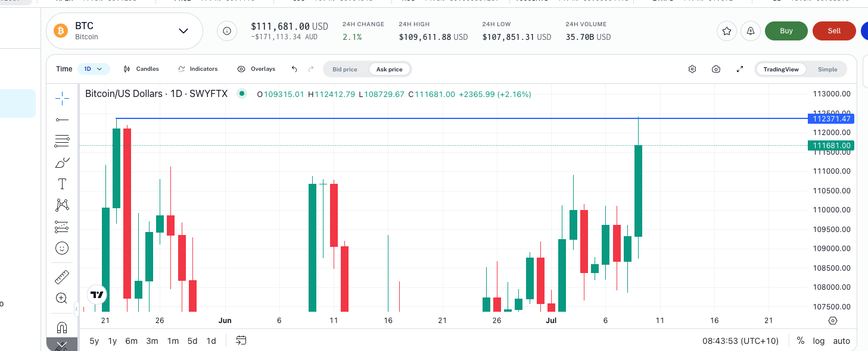Viewport: 868px width, 351px height.
Task: Set range to 1m
Action: click(x=173, y=341)
